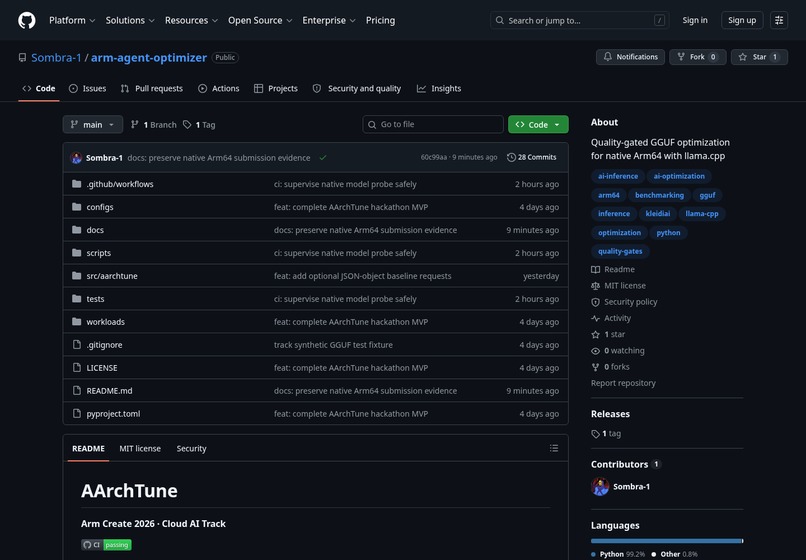Open the Security policy link
806x560 pixels.
pos(624,302)
